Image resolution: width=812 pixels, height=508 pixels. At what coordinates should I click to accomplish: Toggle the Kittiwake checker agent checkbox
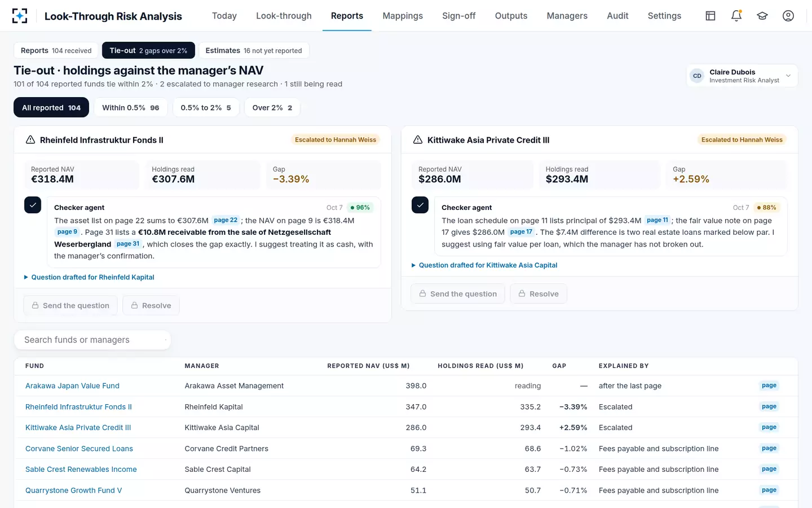click(x=420, y=205)
